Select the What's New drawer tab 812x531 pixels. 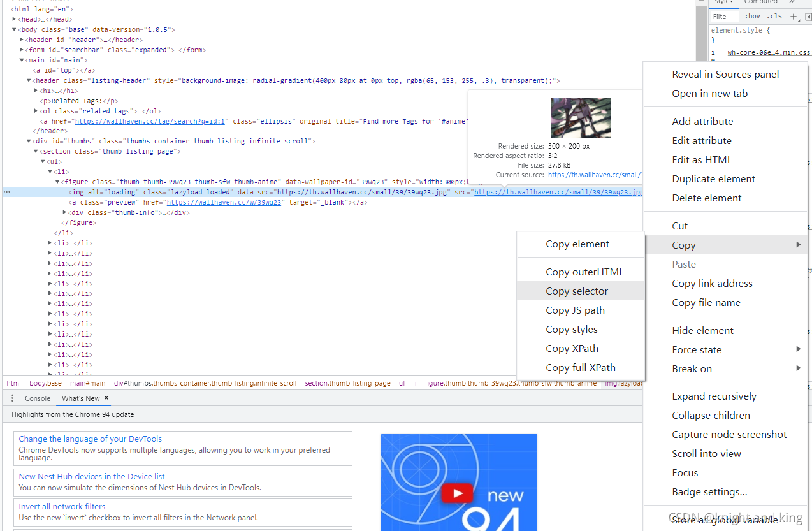tap(80, 398)
